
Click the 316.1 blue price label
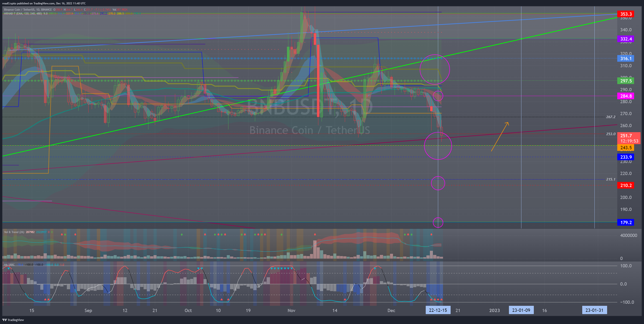pyautogui.click(x=626, y=59)
